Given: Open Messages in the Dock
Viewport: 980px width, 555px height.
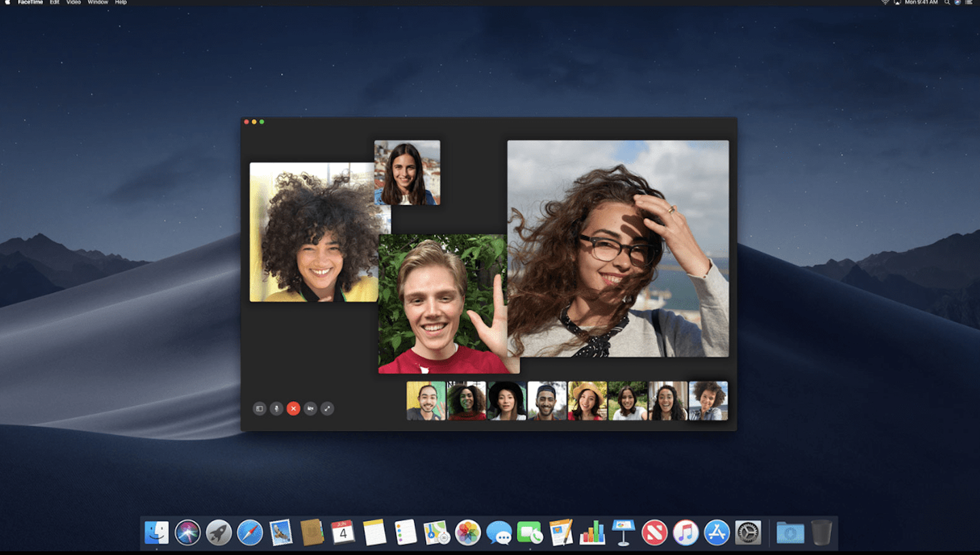Looking at the screenshot, I should (499, 533).
